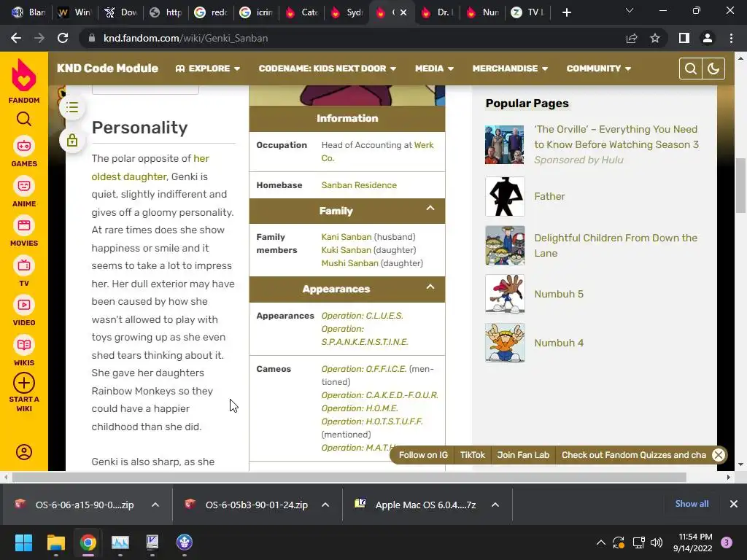Click Follow on IG button
This screenshot has width=747, height=560.
(x=423, y=455)
